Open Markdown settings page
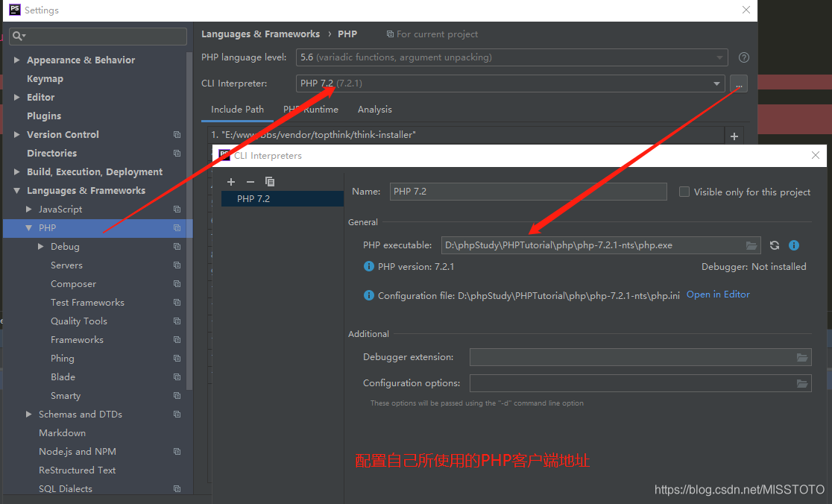The image size is (832, 504). [x=62, y=433]
